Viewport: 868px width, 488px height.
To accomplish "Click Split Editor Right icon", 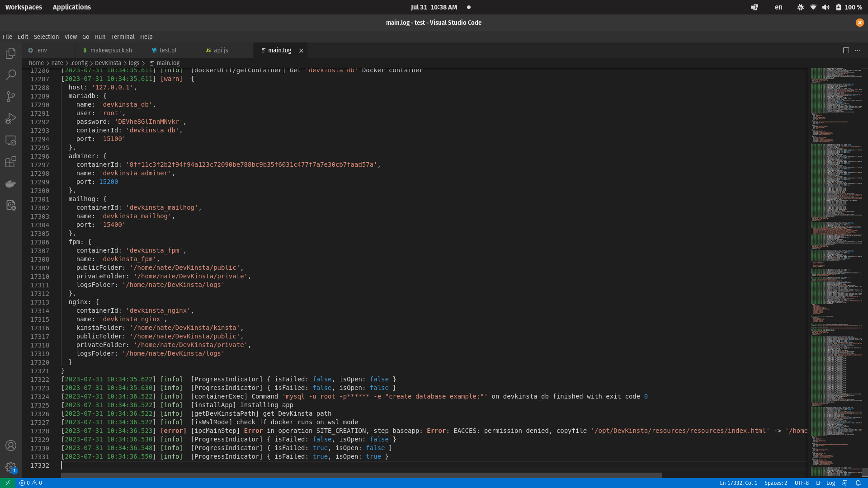I will pos(845,51).
